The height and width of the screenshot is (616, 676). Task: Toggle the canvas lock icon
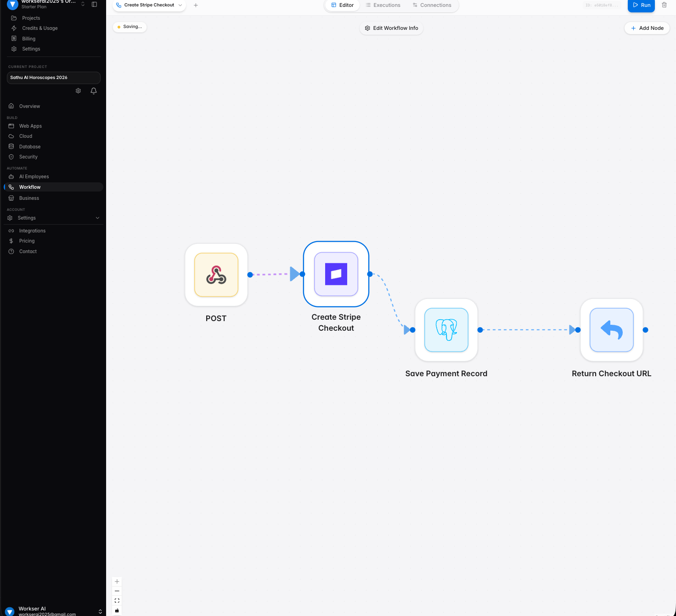point(117,610)
